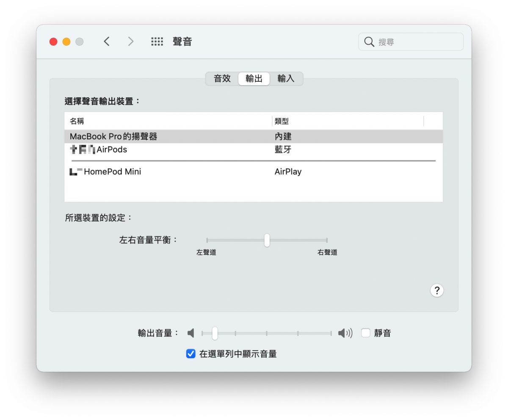Viewport: 508px width, 420px height.
Task: Select the HomePod Mini output device
Action: click(254, 172)
